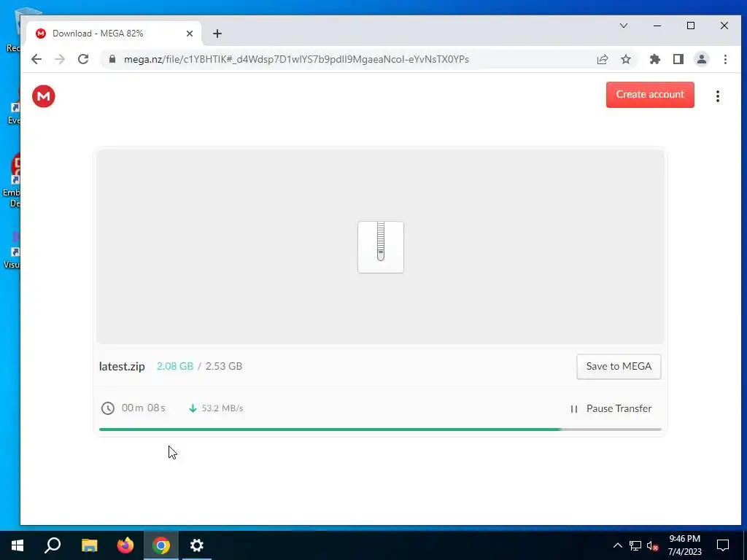Bookmark this tab with star icon
Screen dimensions: 747x560
point(625,59)
